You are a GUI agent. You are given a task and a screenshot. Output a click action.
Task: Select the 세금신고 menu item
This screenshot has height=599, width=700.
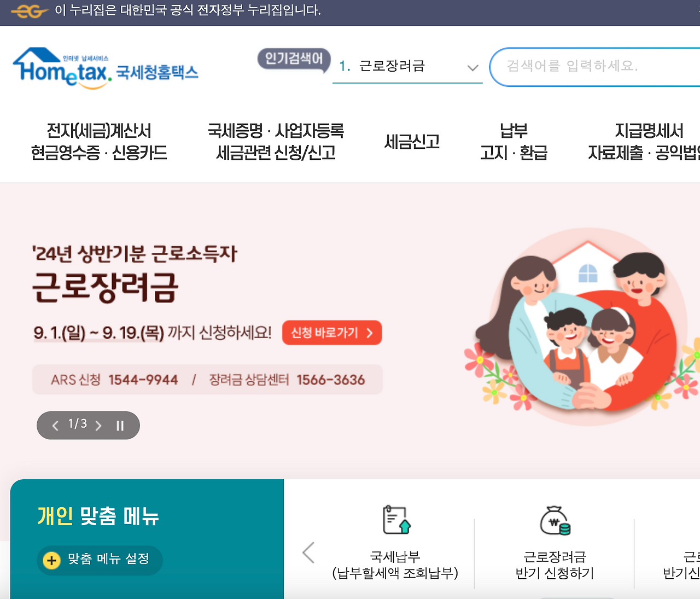[x=412, y=142]
